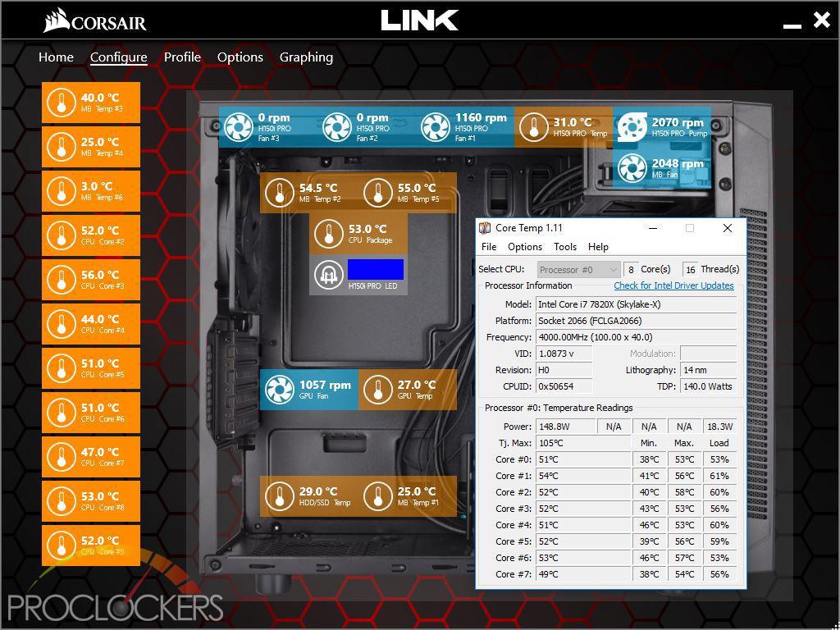
Task: Click the Lithography field showing 14 nm
Action: pos(709,370)
